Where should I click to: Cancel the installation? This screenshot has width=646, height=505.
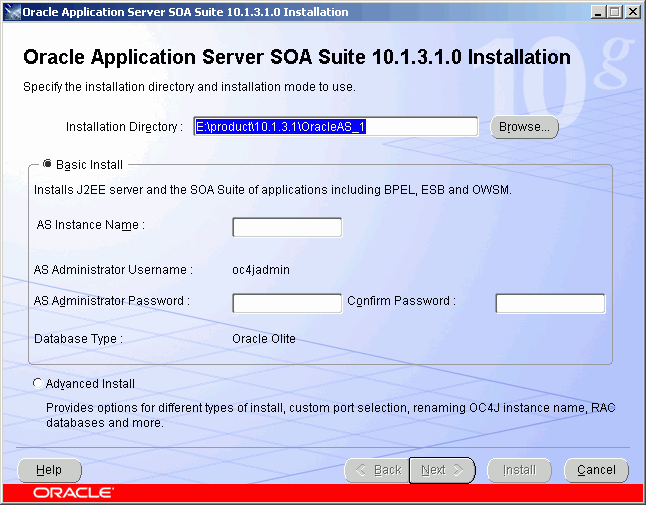click(x=596, y=470)
